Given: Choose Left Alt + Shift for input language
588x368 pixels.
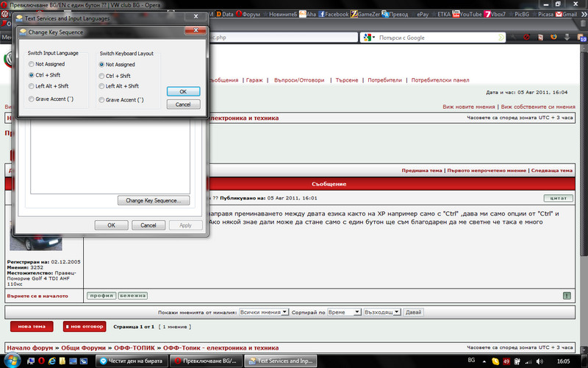Looking at the screenshot, I should pos(31,86).
